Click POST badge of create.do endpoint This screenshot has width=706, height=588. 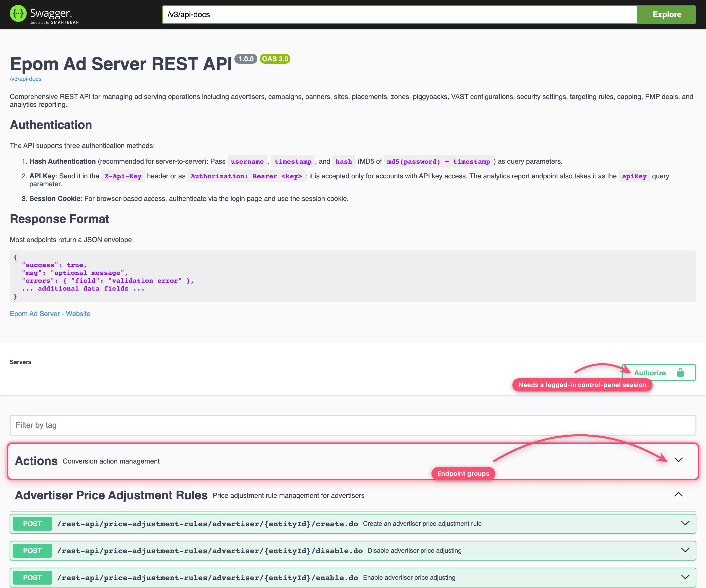click(32, 524)
